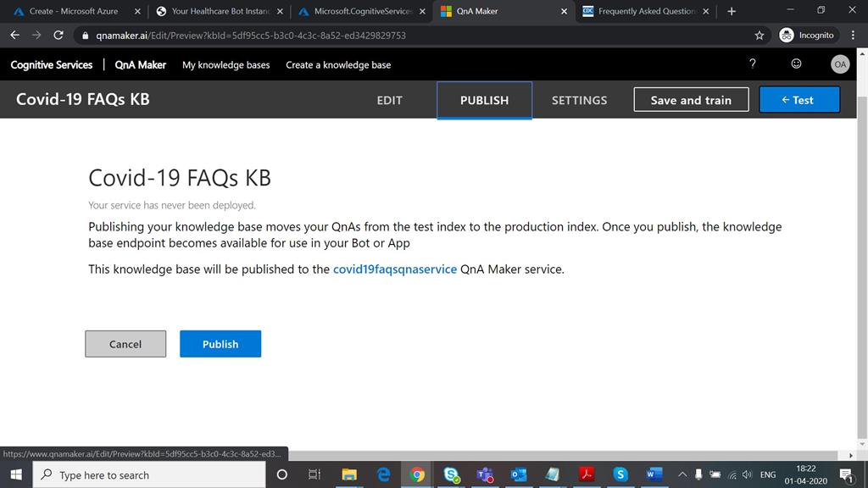Open the help question mark icon
This screenshot has height=488, width=868.
point(752,64)
